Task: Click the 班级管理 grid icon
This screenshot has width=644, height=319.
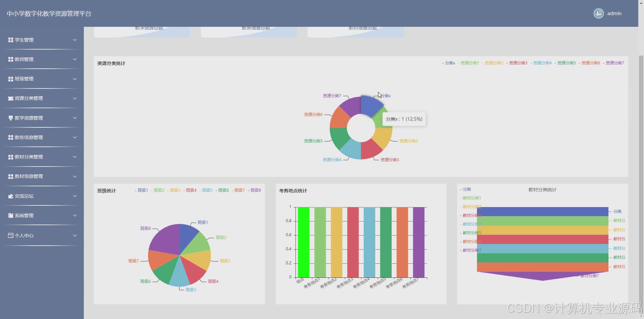Action: [x=10, y=79]
